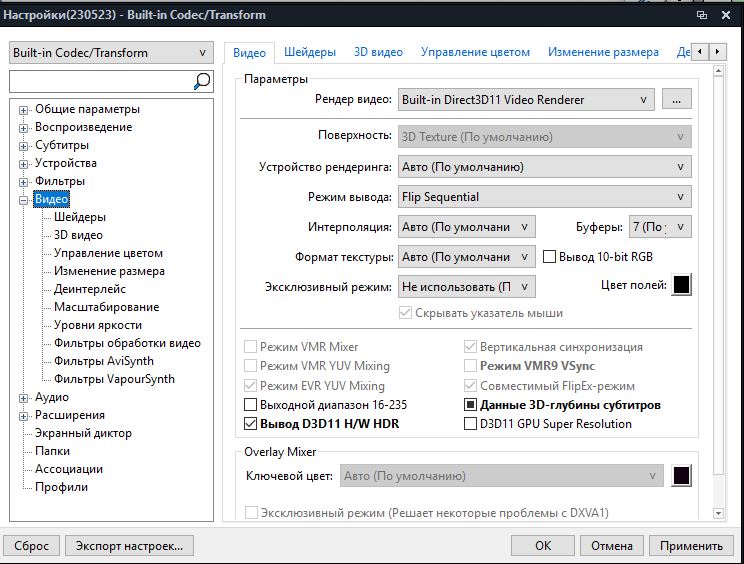This screenshot has width=744, height=564.
Task: Click the search magnifier icon
Action: [x=202, y=82]
